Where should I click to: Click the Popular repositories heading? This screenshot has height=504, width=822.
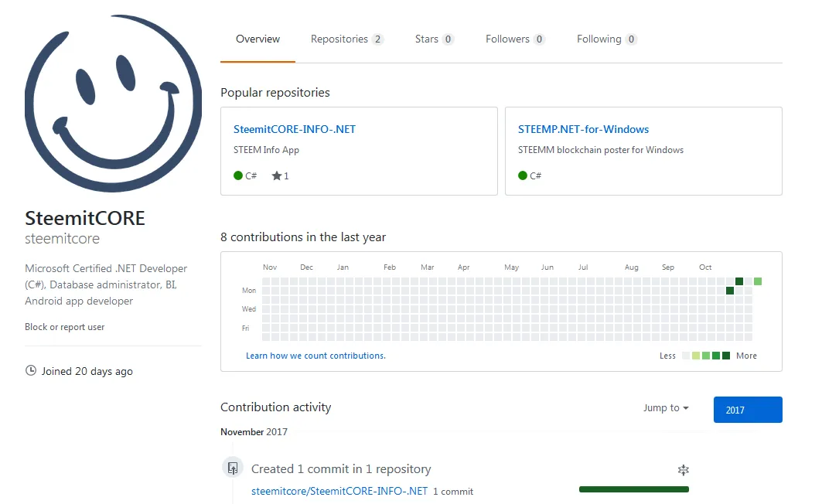(275, 92)
